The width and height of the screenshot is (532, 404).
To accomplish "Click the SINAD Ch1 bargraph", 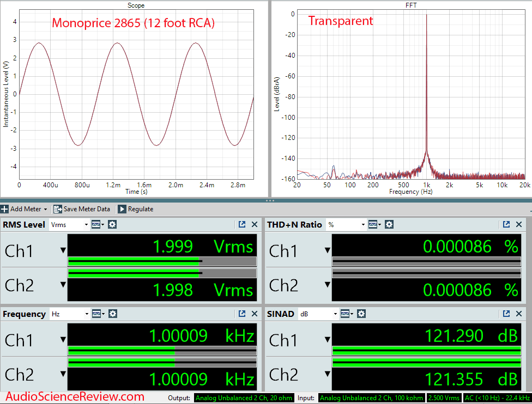I will pos(426,351).
